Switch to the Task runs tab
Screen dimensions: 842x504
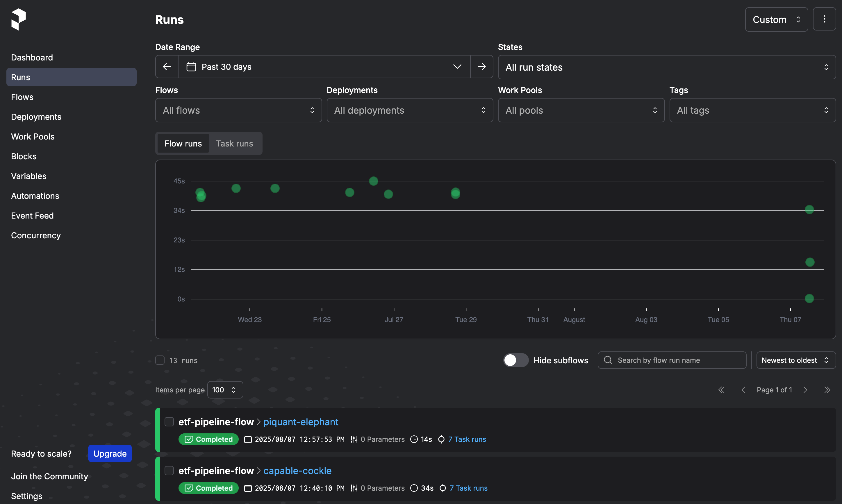pyautogui.click(x=234, y=144)
